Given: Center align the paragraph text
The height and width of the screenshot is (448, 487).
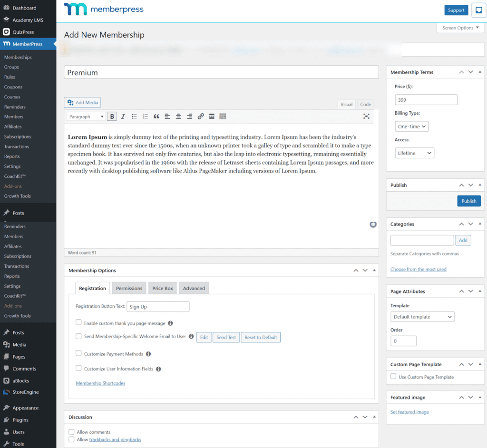Looking at the screenshot, I should tap(178, 116).
